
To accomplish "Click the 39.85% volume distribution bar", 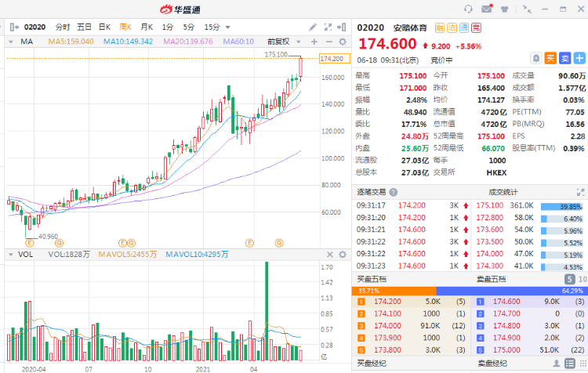I will pos(562,207).
